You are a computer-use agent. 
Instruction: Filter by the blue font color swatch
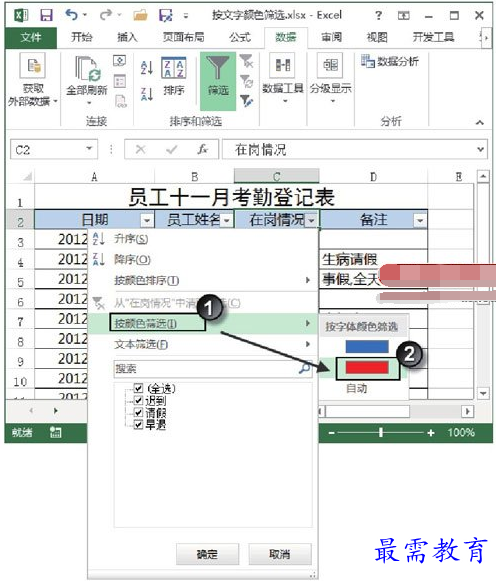click(367, 346)
